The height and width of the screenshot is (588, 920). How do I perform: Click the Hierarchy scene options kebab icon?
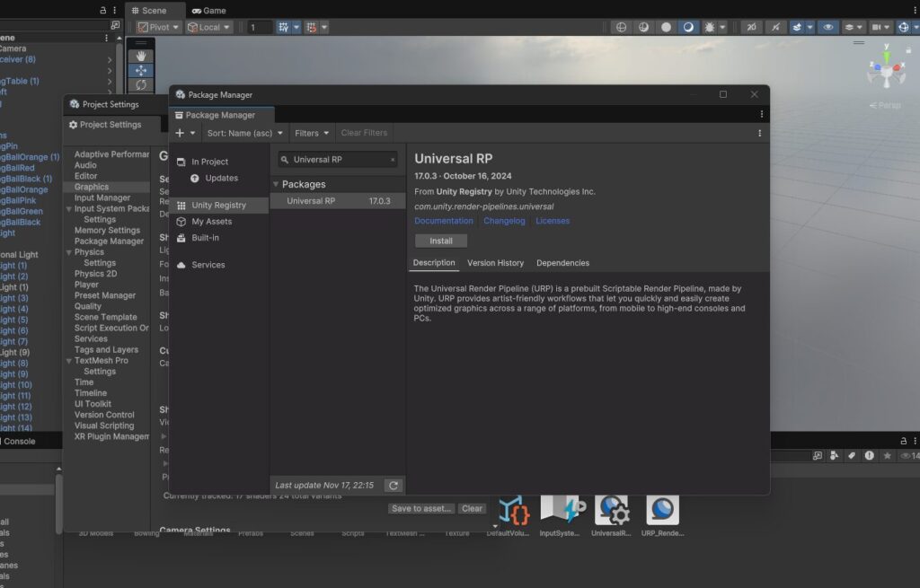pos(106,38)
